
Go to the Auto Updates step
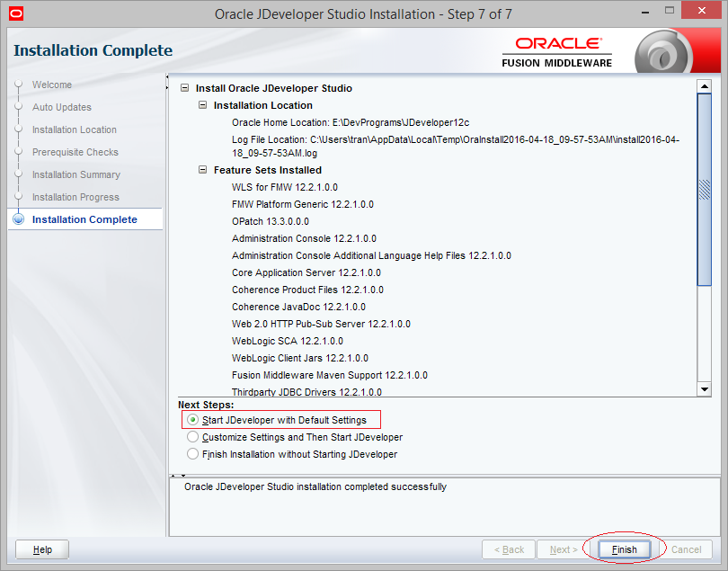[x=62, y=107]
